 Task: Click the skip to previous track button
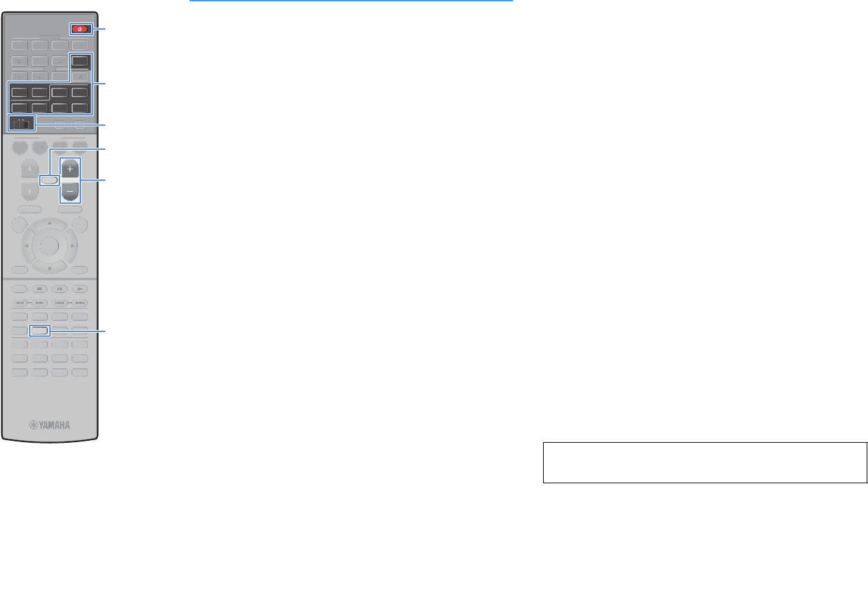click(60, 302)
